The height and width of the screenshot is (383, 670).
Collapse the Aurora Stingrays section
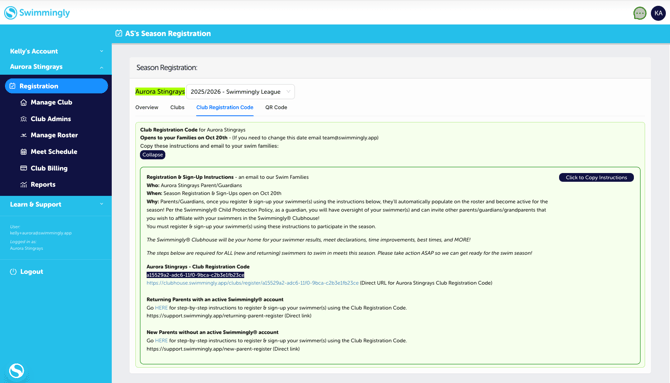click(x=56, y=67)
